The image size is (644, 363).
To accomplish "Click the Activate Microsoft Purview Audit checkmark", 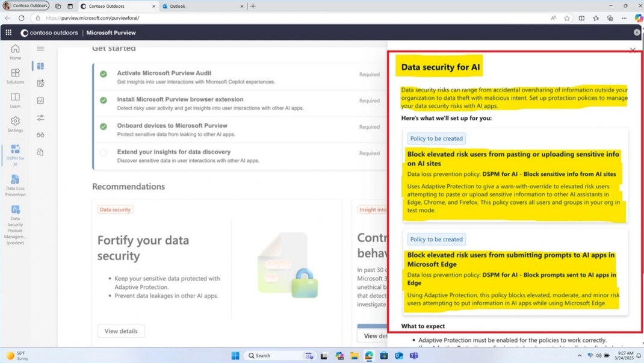I will click(104, 74).
